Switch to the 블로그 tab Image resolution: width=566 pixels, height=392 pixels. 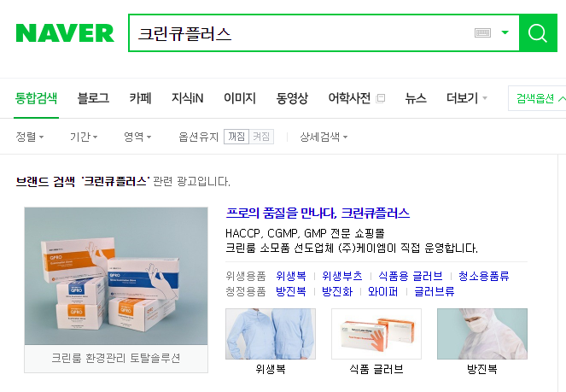pyautogui.click(x=93, y=98)
